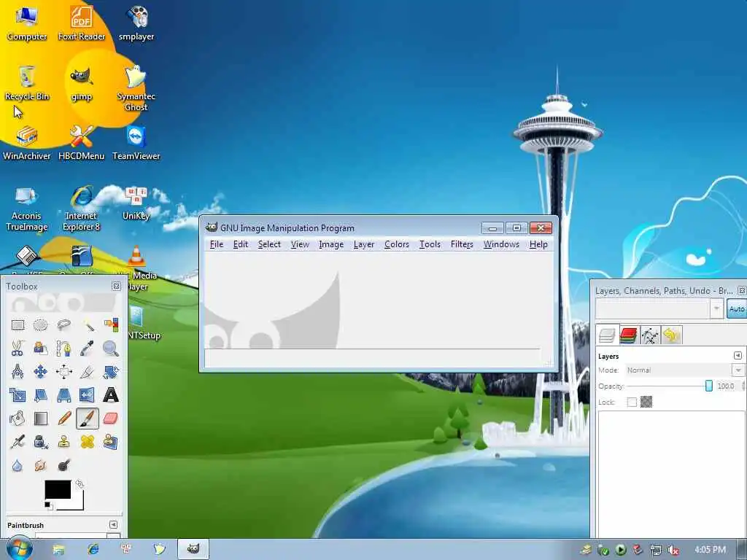Open the Paintbrush tool options menu arrow
The width and height of the screenshot is (747, 560).
(113, 524)
